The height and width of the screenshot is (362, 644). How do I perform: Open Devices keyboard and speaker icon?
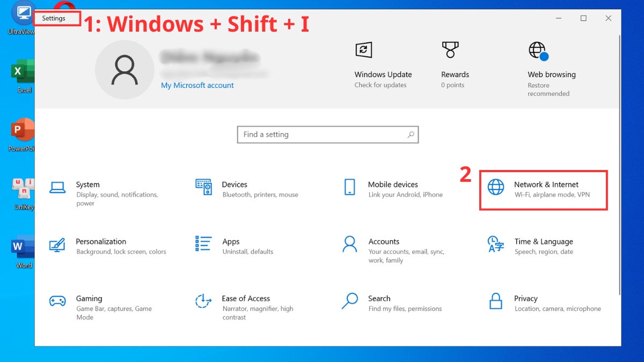[203, 187]
